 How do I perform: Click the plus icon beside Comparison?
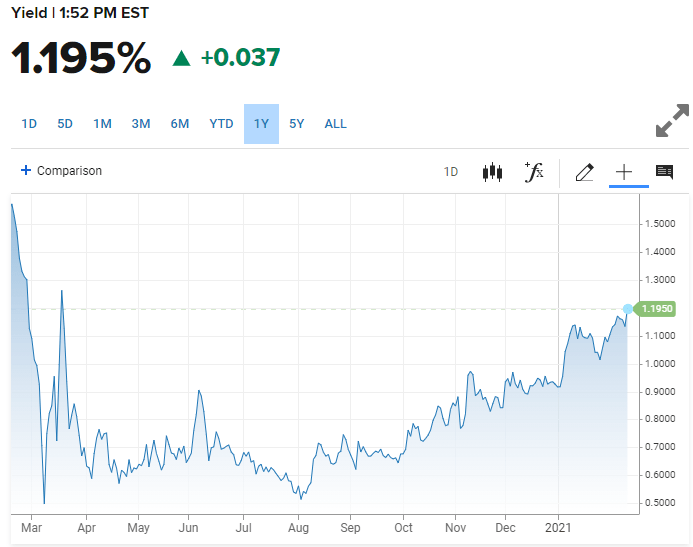point(26,170)
